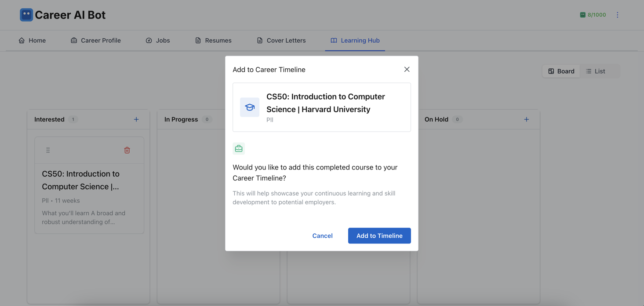The width and height of the screenshot is (644, 306).
Task: Click the 'What you'll learn' card description
Action: [84, 218]
